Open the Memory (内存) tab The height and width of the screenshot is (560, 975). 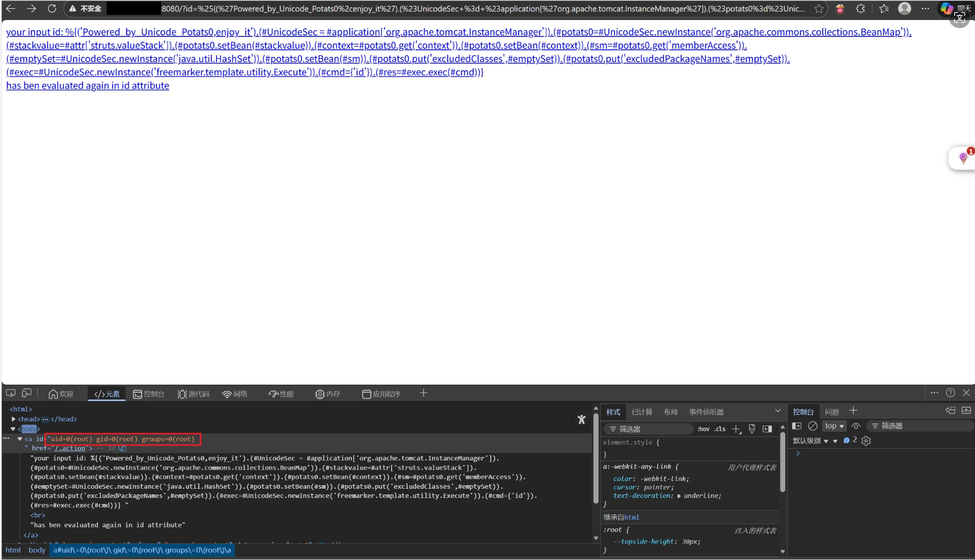coord(328,394)
